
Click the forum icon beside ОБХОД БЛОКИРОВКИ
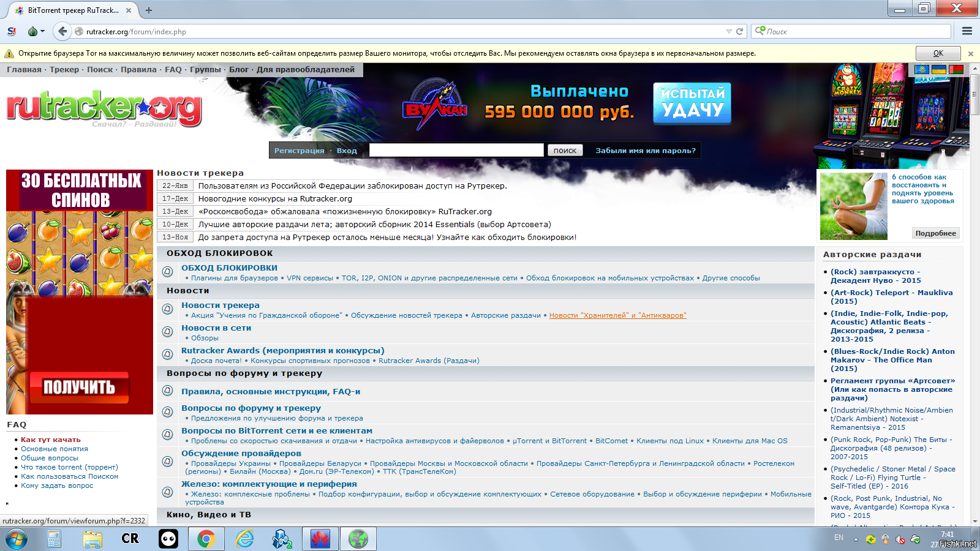(167, 272)
